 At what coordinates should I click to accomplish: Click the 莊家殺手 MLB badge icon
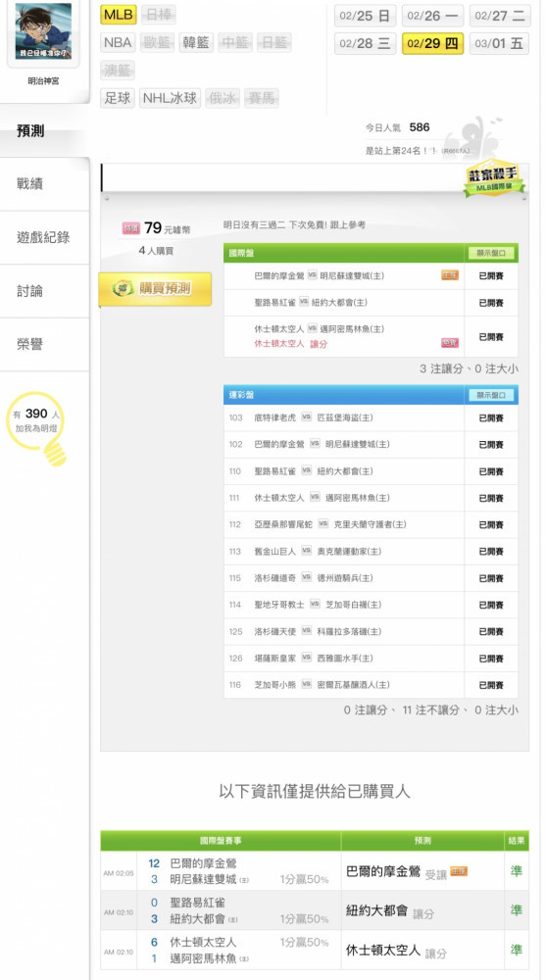point(494,179)
